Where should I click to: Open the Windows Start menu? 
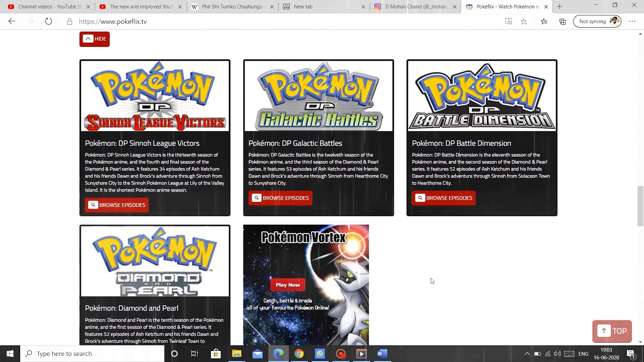10,353
